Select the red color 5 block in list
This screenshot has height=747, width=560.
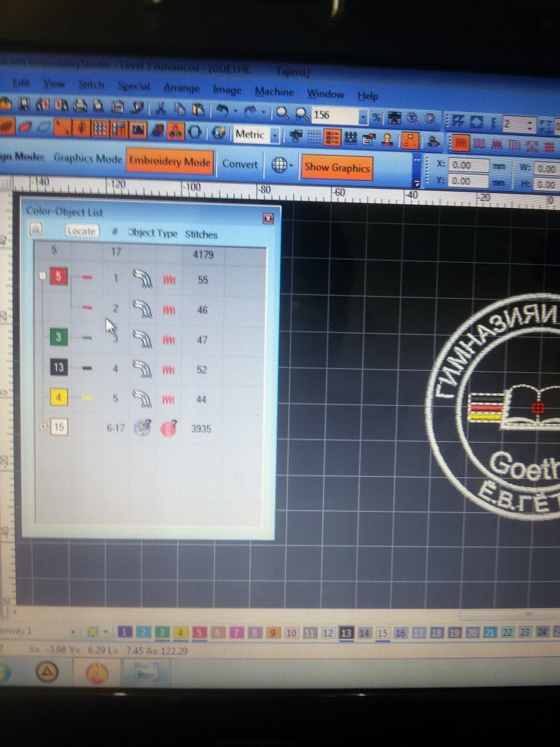(x=58, y=277)
